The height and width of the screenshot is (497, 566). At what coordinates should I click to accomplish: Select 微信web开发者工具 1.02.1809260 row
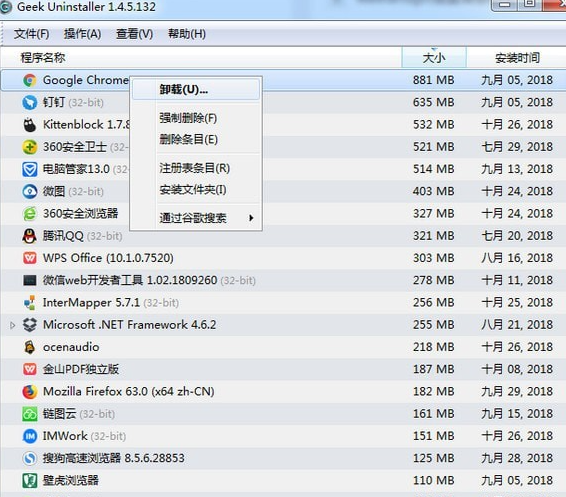tap(283, 280)
